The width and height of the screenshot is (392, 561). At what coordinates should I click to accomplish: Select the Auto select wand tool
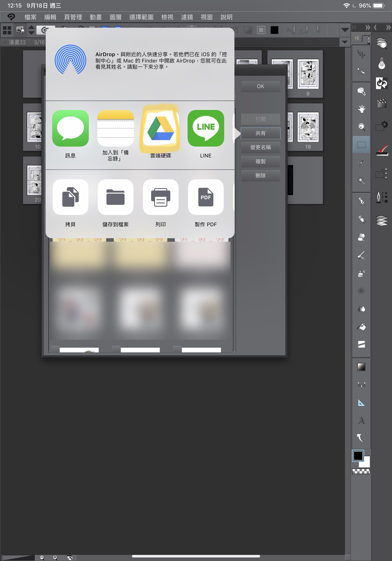(361, 180)
